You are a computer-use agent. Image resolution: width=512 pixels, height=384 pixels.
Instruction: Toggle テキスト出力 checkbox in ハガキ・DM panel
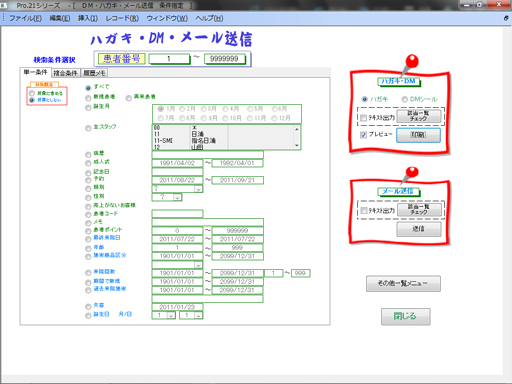click(x=364, y=118)
